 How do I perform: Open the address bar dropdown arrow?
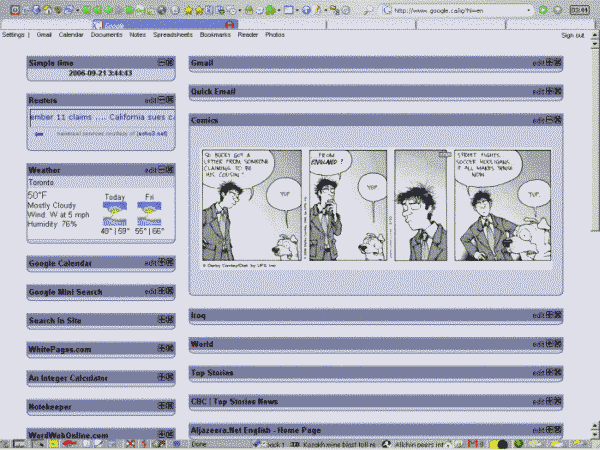pyautogui.click(x=528, y=11)
